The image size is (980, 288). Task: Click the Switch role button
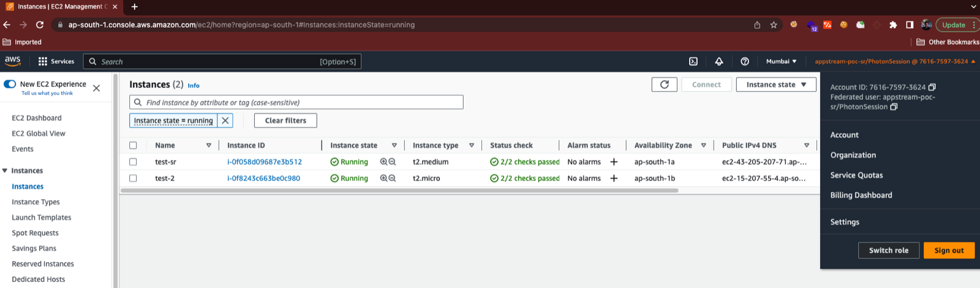coord(889,250)
